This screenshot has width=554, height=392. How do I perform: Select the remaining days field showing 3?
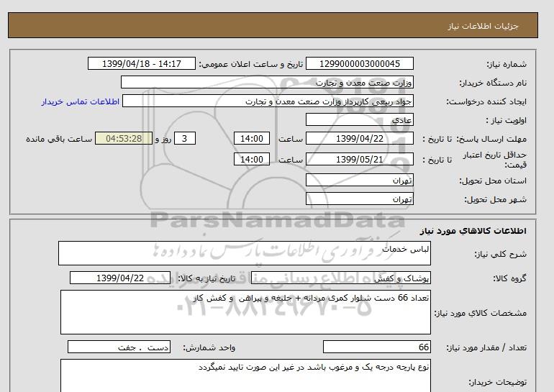click(x=184, y=138)
